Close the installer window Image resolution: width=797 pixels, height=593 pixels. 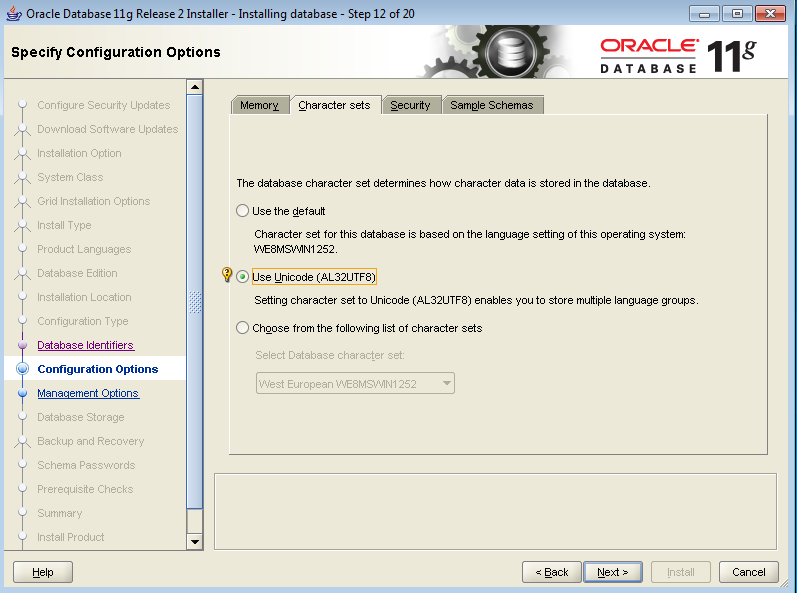click(x=771, y=14)
